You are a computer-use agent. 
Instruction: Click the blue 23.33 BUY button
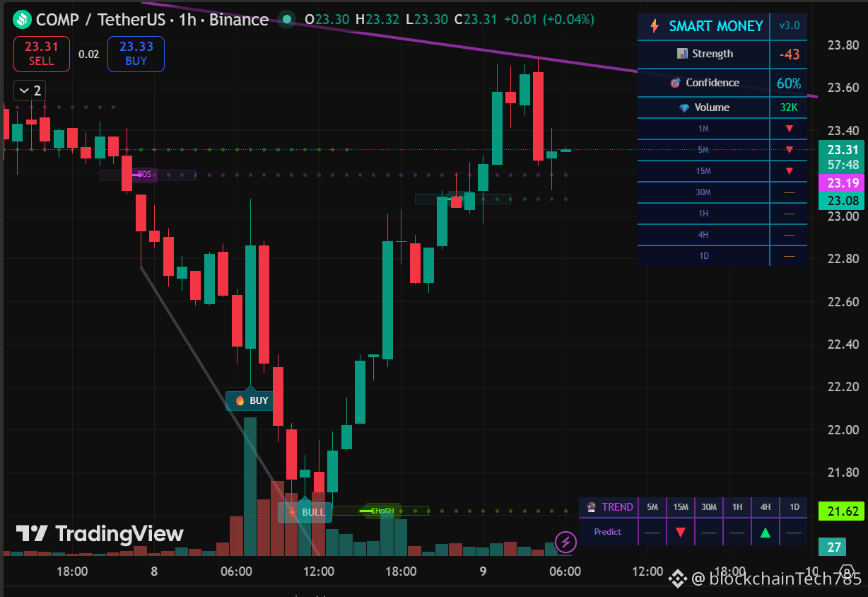coord(136,54)
